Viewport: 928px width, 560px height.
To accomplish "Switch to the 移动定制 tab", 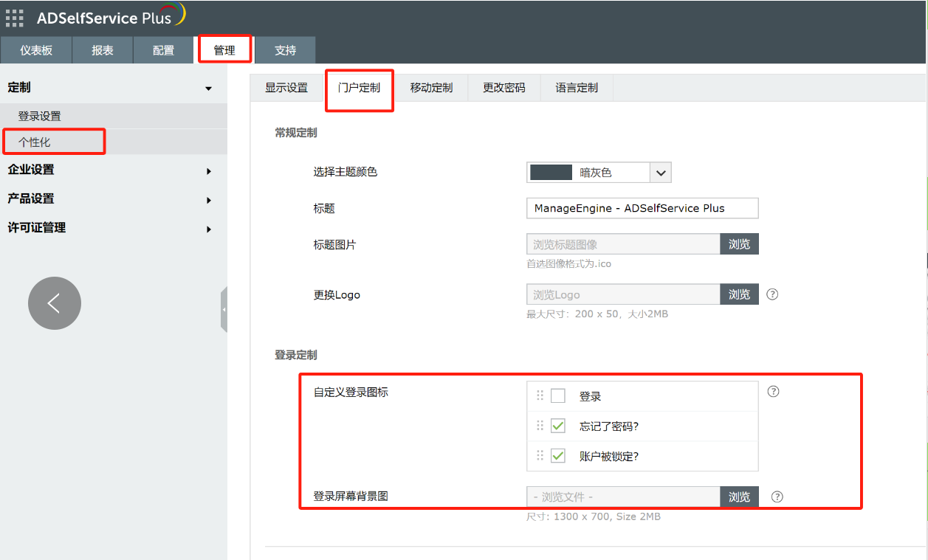I will (x=431, y=88).
